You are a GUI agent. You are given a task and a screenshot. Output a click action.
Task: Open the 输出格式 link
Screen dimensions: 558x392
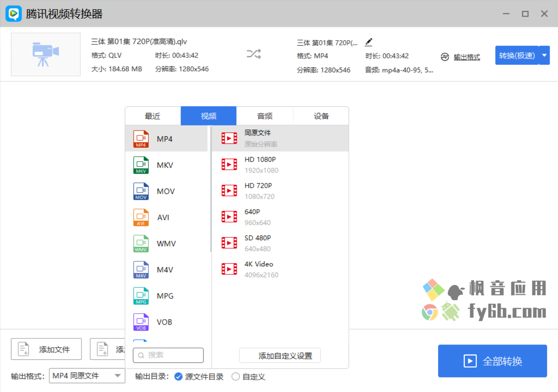467,57
